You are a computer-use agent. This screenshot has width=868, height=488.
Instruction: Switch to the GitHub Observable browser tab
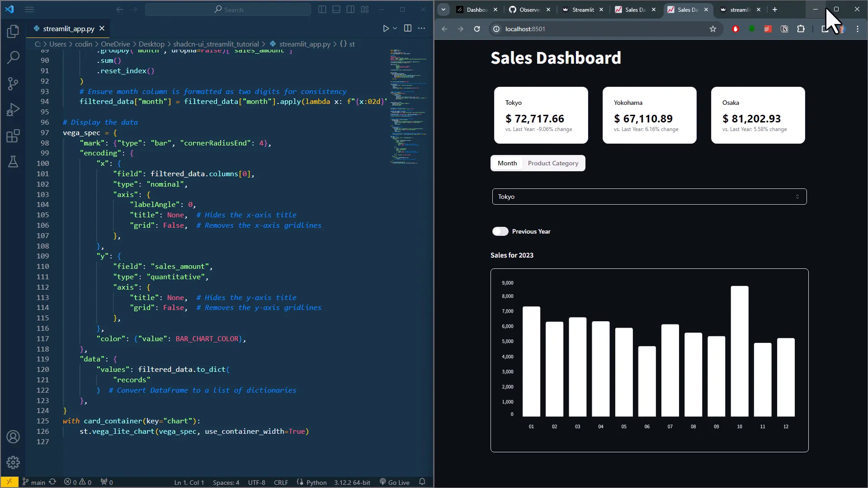(530, 9)
